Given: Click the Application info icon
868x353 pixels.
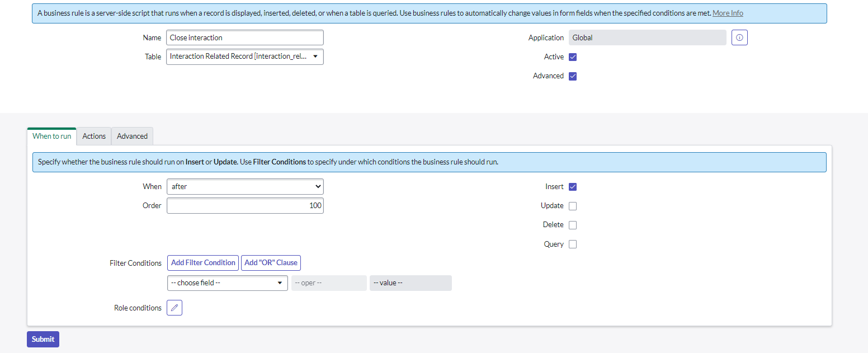Looking at the screenshot, I should 739,37.
